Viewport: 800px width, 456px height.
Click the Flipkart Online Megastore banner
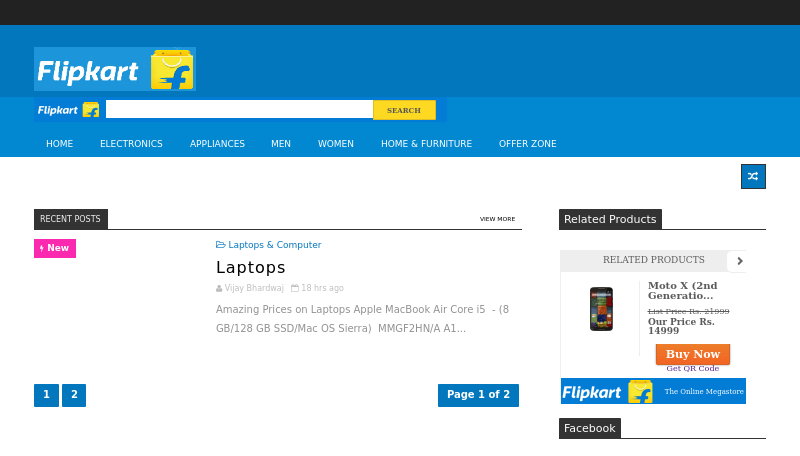653,391
